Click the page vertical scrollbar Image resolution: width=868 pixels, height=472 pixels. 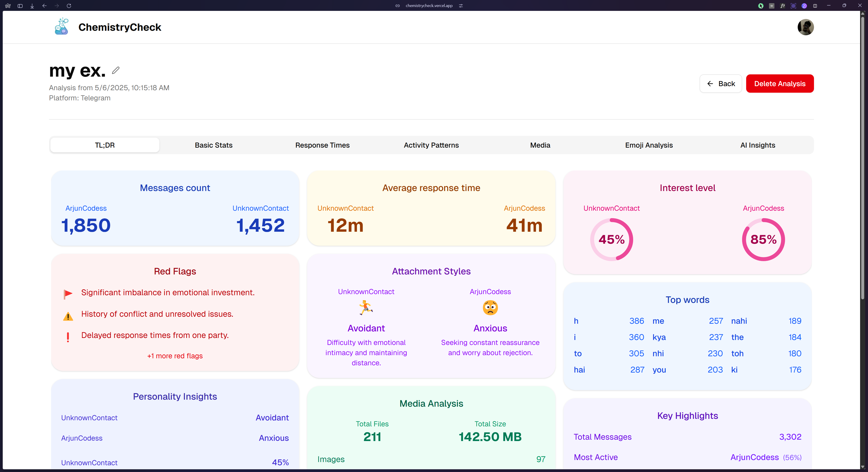tap(862, 155)
